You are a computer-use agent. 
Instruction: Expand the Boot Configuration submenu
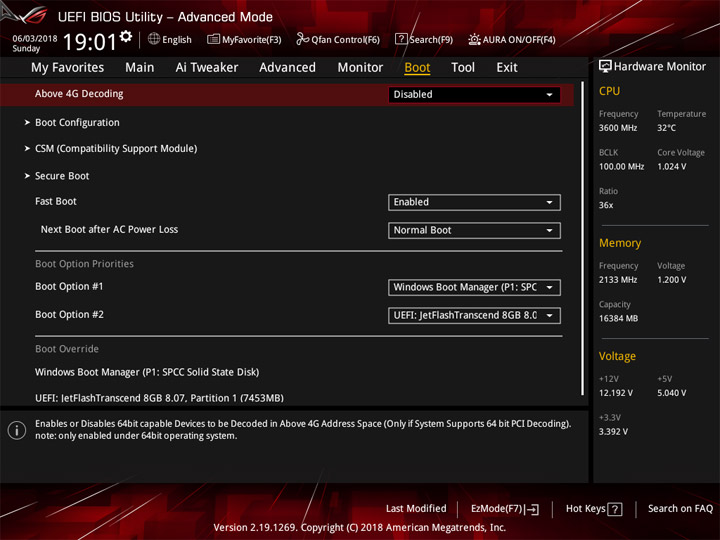pos(77,123)
